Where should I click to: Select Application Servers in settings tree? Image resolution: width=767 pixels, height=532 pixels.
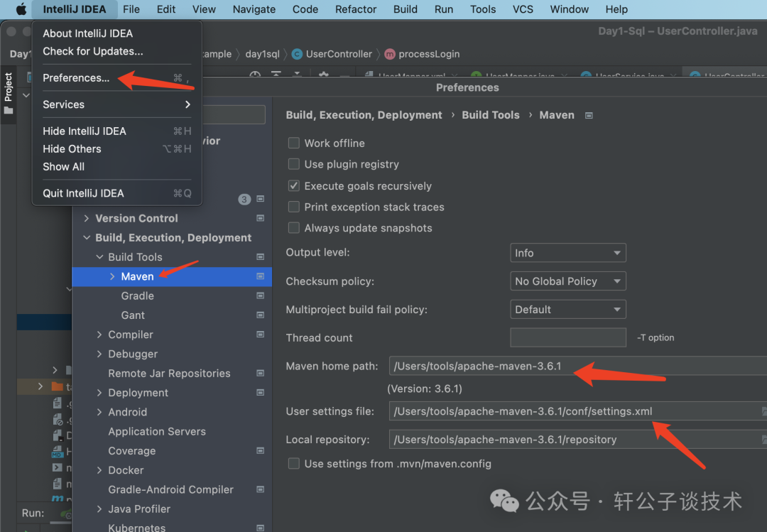pos(157,432)
